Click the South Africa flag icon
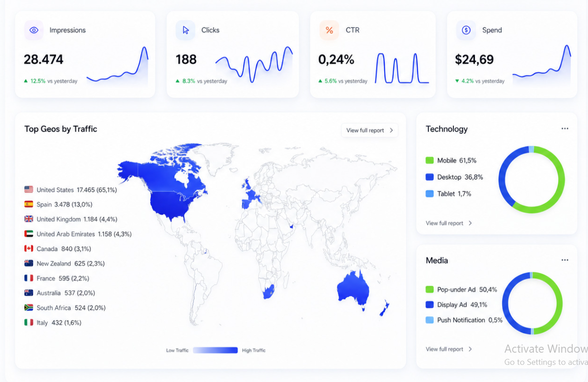 [29, 307]
